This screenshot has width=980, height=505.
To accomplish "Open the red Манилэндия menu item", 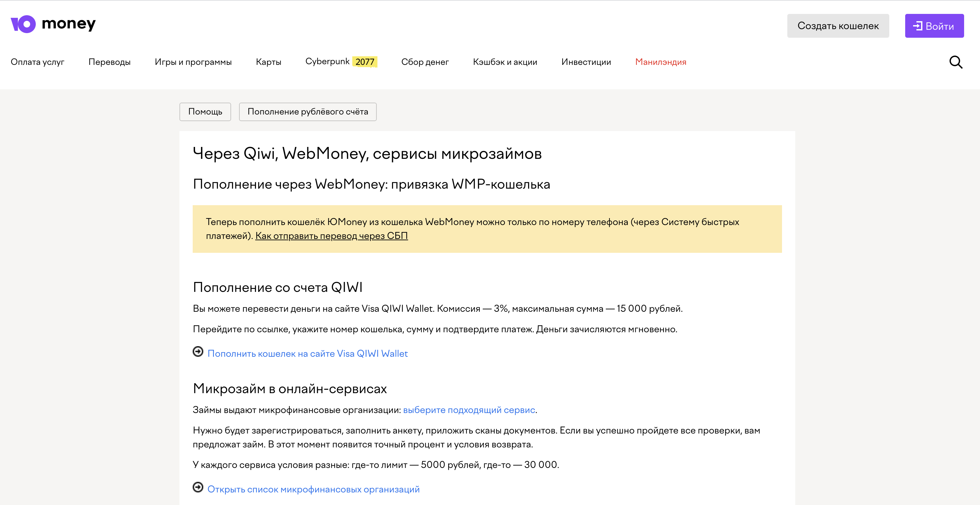I will pyautogui.click(x=661, y=62).
